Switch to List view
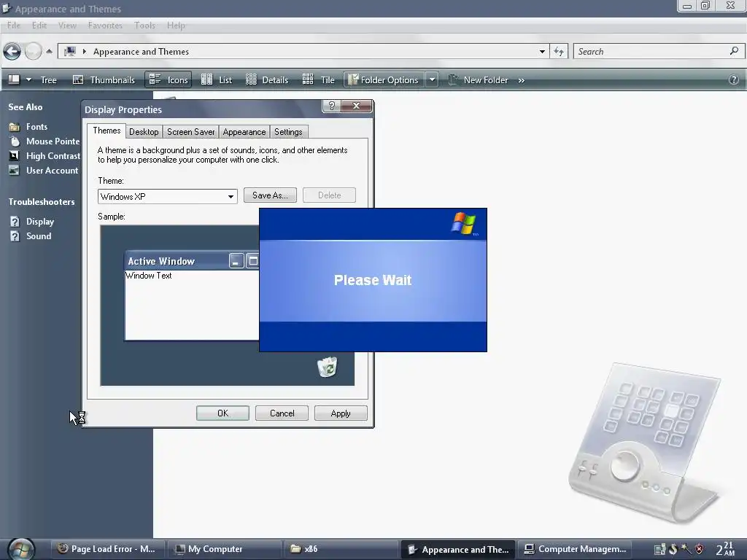The width and height of the screenshot is (747, 560). [x=217, y=80]
